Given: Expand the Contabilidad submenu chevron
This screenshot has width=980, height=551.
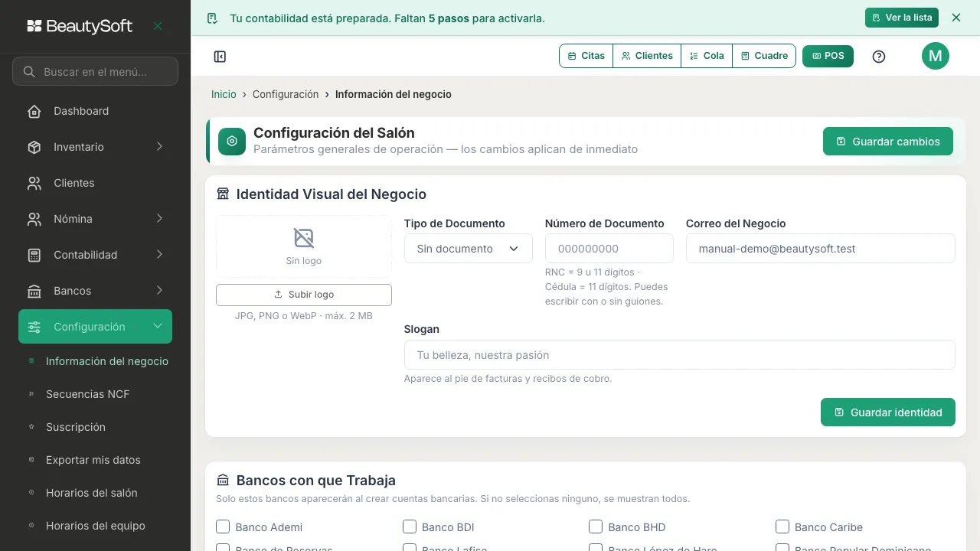Looking at the screenshot, I should 159,254.
